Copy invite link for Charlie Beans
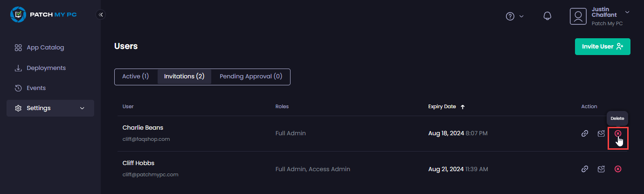The height and width of the screenshot is (194, 644). coord(584,133)
